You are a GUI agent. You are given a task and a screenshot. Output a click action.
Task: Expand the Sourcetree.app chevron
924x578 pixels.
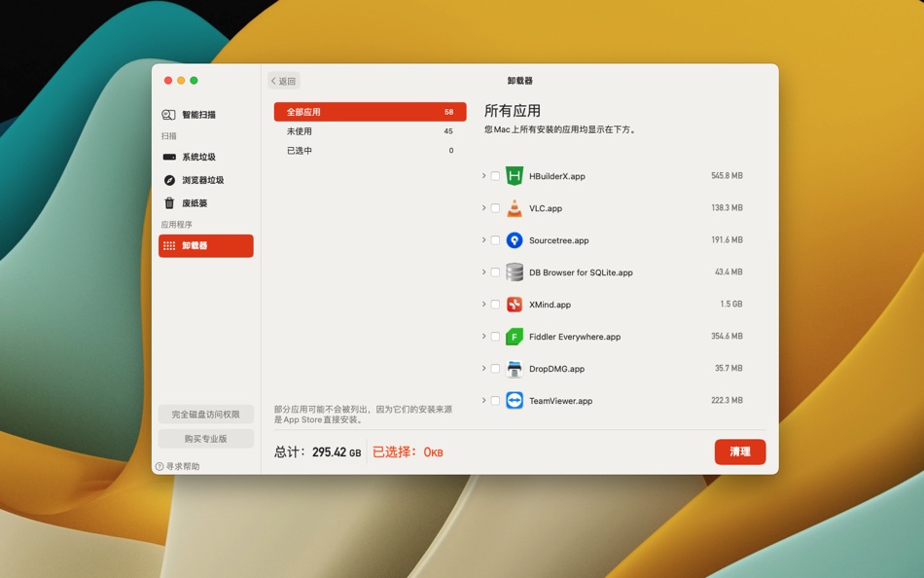(483, 240)
